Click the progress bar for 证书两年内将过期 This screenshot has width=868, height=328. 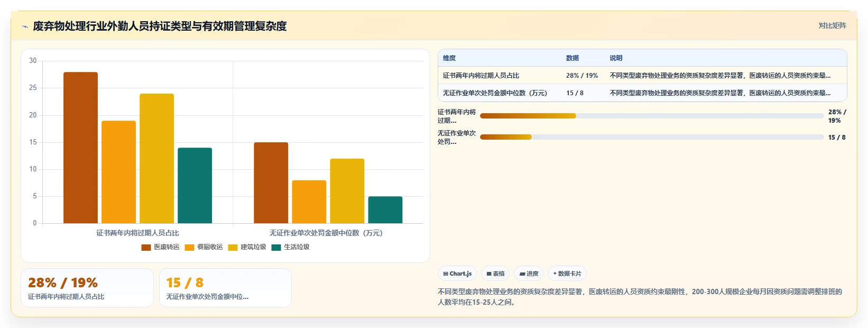(652, 116)
